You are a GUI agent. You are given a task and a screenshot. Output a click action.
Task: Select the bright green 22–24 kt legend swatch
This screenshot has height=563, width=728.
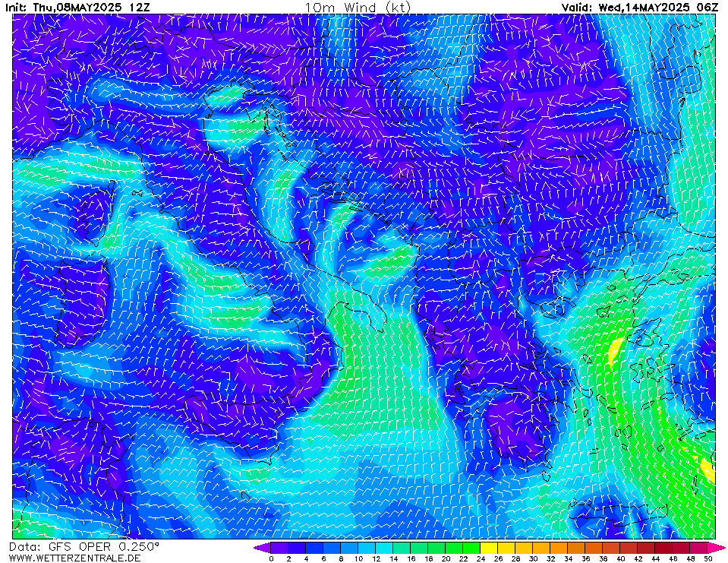pyautogui.click(x=471, y=548)
